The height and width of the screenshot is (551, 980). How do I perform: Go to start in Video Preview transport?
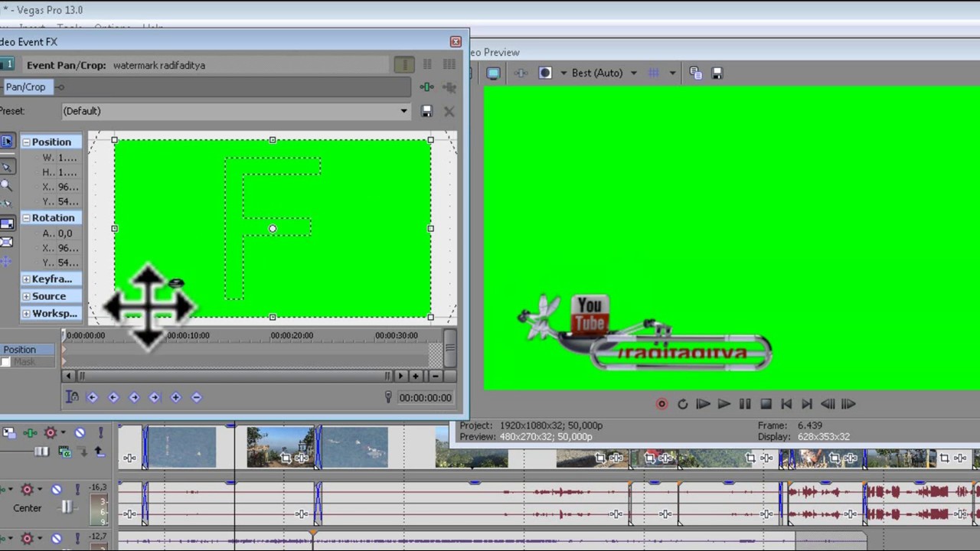786,404
